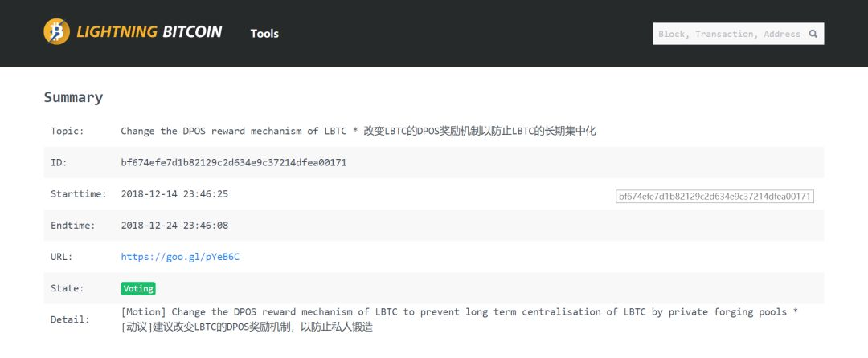This screenshot has width=868, height=358.
Task: Select the Starttime value 2018-12-14 23:46:25
Action: (x=174, y=194)
